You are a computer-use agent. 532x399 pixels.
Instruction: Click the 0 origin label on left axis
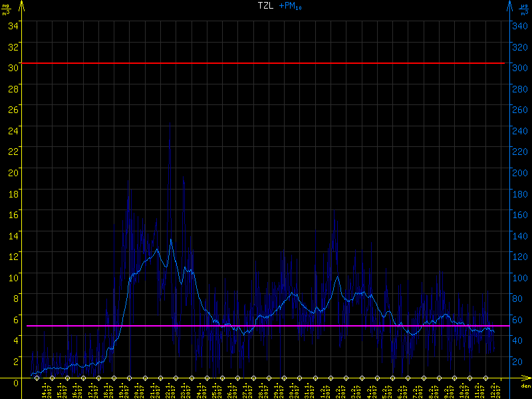[17, 381]
